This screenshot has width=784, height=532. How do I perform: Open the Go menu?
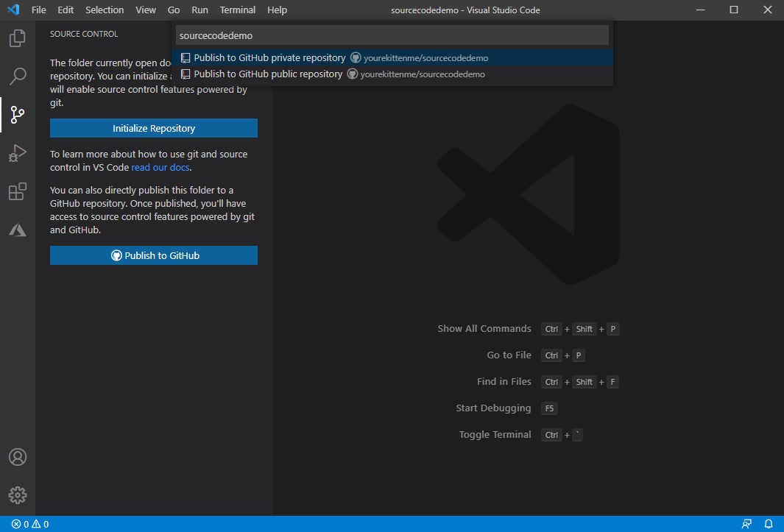click(173, 10)
